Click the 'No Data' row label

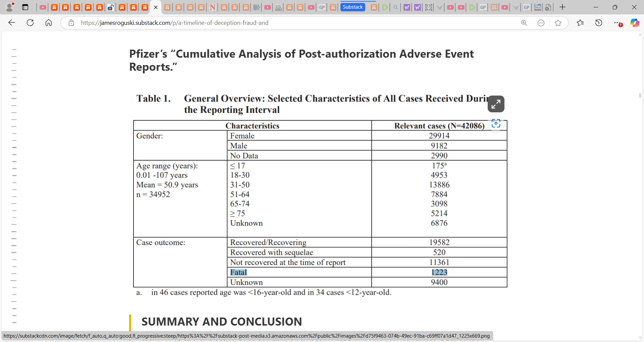pyautogui.click(x=244, y=156)
